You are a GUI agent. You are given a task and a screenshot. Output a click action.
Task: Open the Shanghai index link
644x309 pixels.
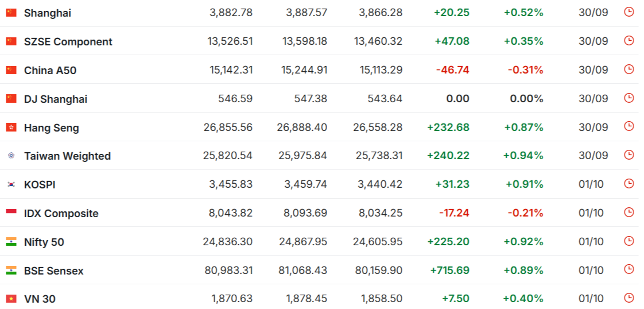pos(48,13)
